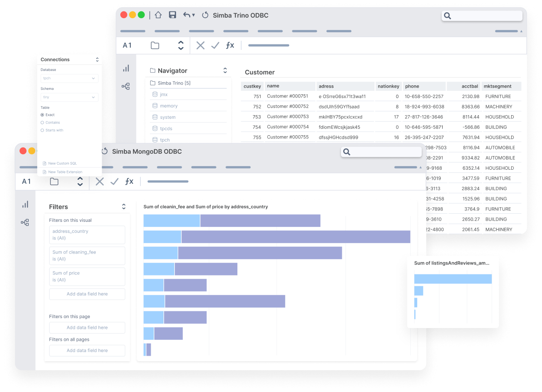Collapse the Navigator panel chevron
The image size is (542, 392).
[225, 70]
